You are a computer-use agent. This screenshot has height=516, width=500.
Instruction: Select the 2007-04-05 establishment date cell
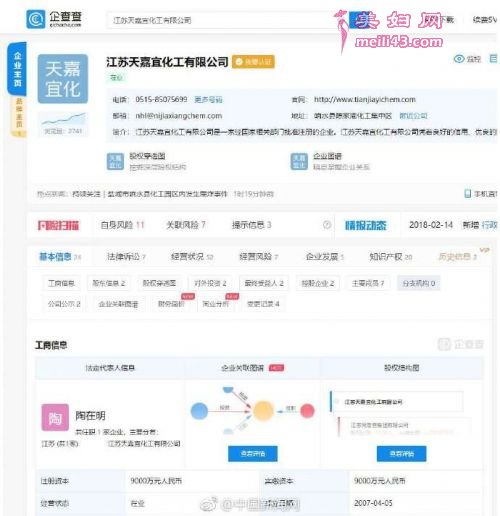[x=416, y=503]
